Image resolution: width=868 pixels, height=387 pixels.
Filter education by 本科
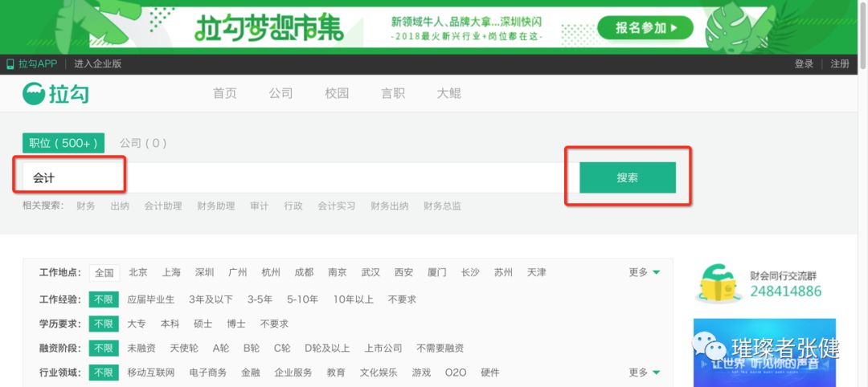[170, 324]
